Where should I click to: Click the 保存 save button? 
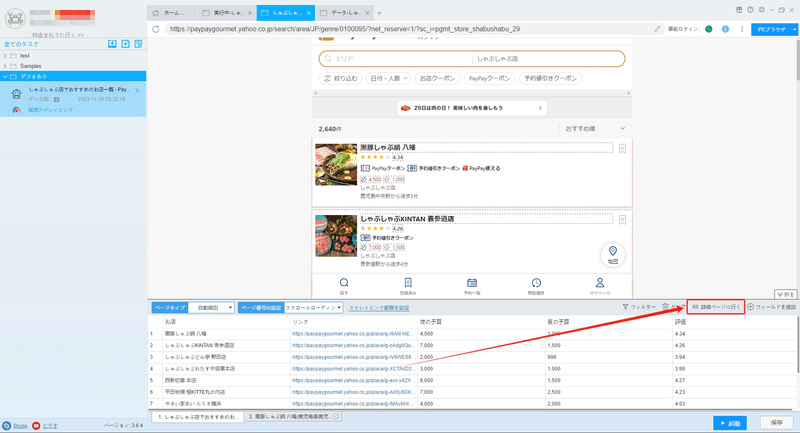point(777,423)
